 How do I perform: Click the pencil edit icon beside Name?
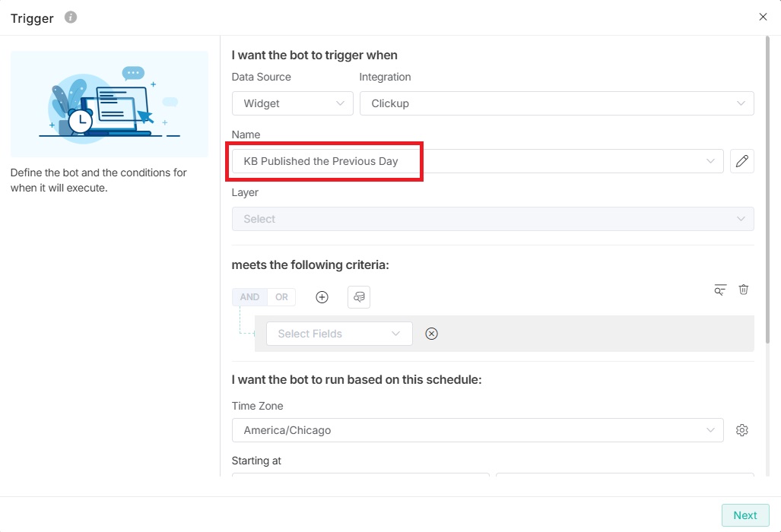pos(741,161)
